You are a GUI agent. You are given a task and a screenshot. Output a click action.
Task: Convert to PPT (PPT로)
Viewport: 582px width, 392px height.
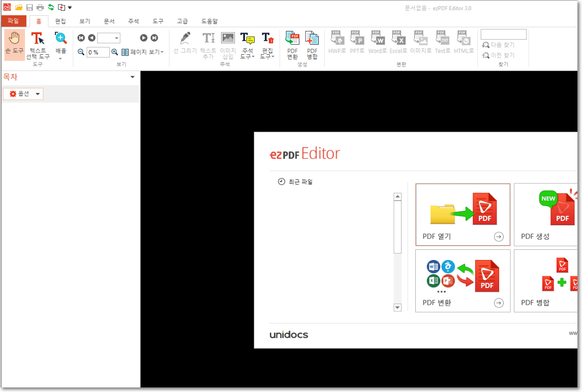[x=357, y=42]
